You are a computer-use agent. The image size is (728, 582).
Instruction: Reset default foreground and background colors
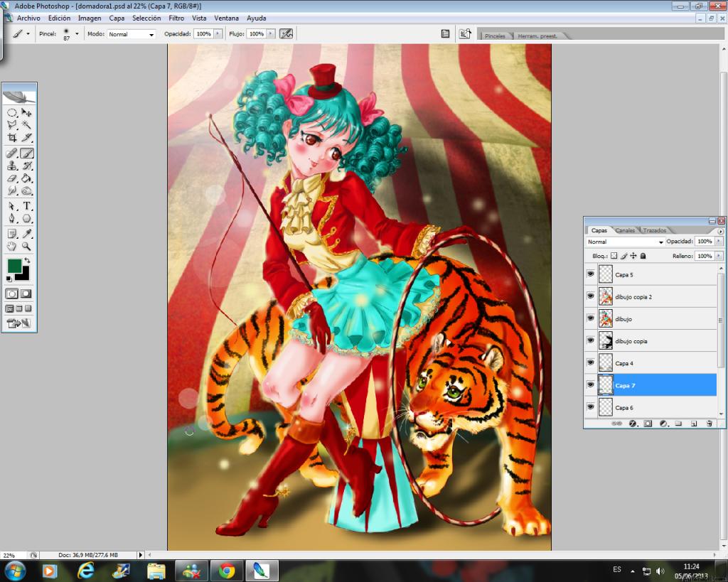click(9, 279)
